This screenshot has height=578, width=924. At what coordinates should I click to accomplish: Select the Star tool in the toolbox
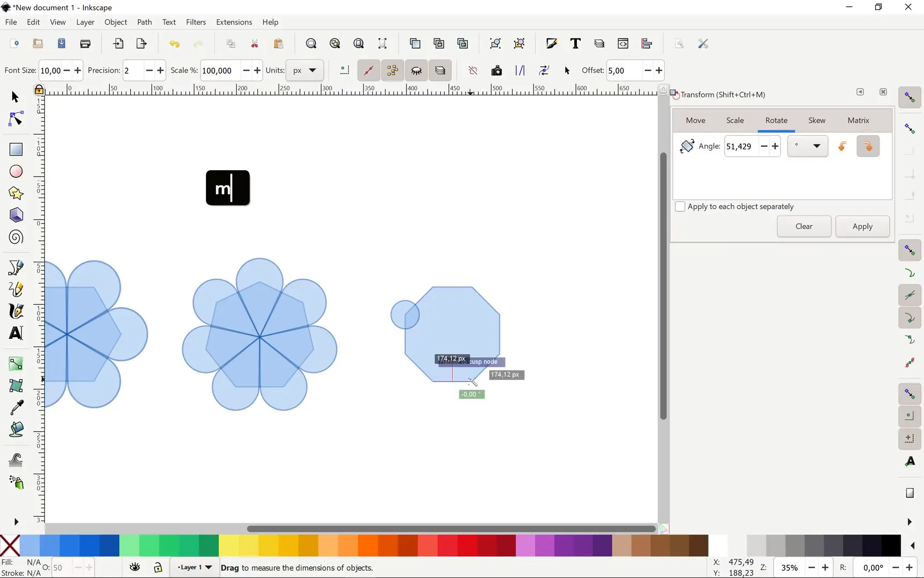[x=16, y=193]
